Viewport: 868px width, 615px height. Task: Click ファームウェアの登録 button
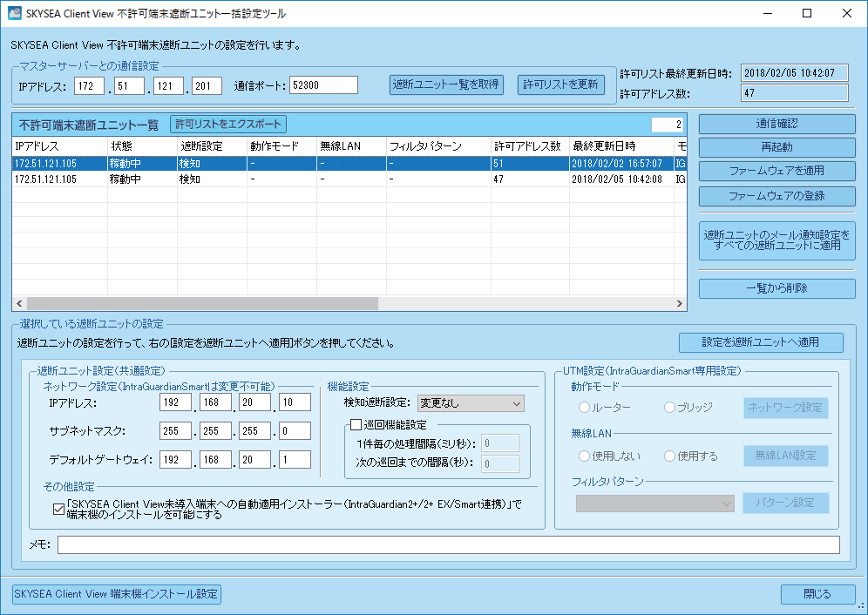click(777, 196)
